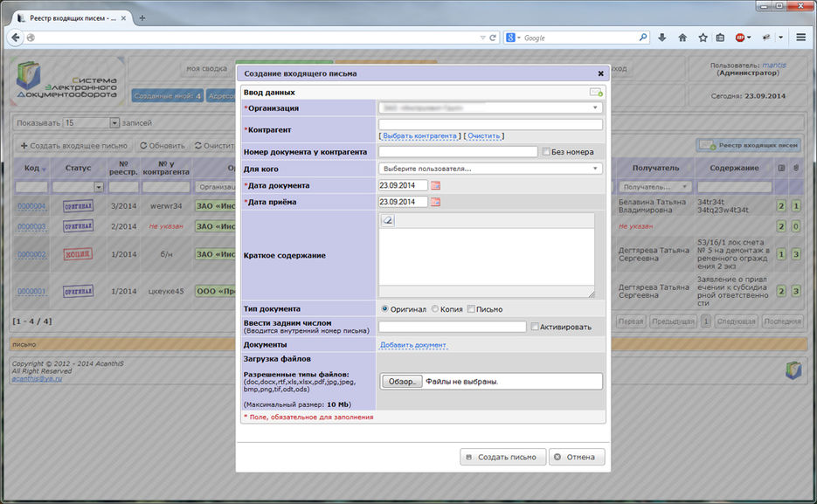The width and height of the screenshot is (817, 504).
Task: Go to browser home page icon
Action: [x=682, y=38]
